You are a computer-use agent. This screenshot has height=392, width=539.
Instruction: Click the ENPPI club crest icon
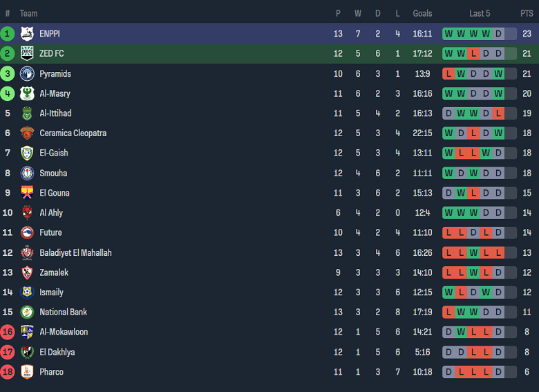pyautogui.click(x=27, y=34)
